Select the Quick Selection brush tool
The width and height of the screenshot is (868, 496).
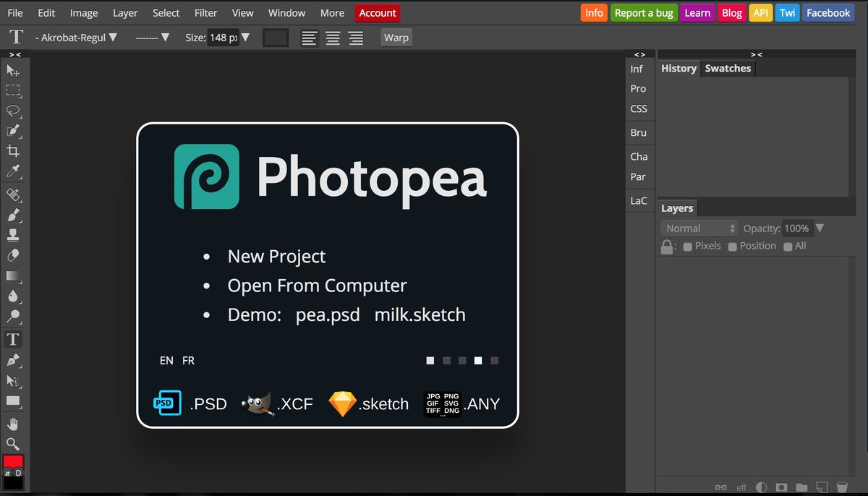pos(13,131)
